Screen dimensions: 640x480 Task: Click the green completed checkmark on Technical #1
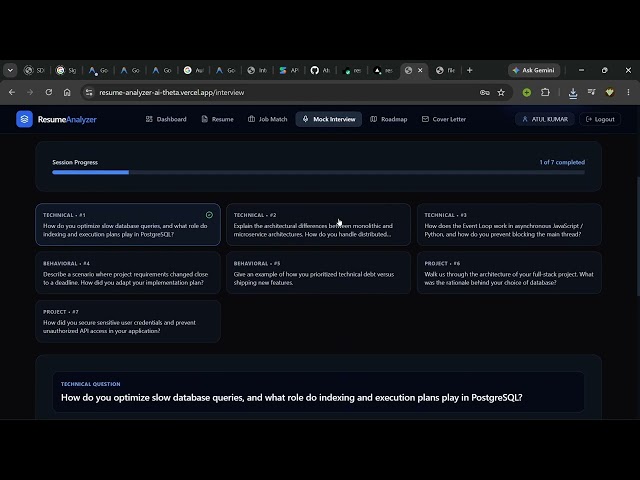point(209,215)
